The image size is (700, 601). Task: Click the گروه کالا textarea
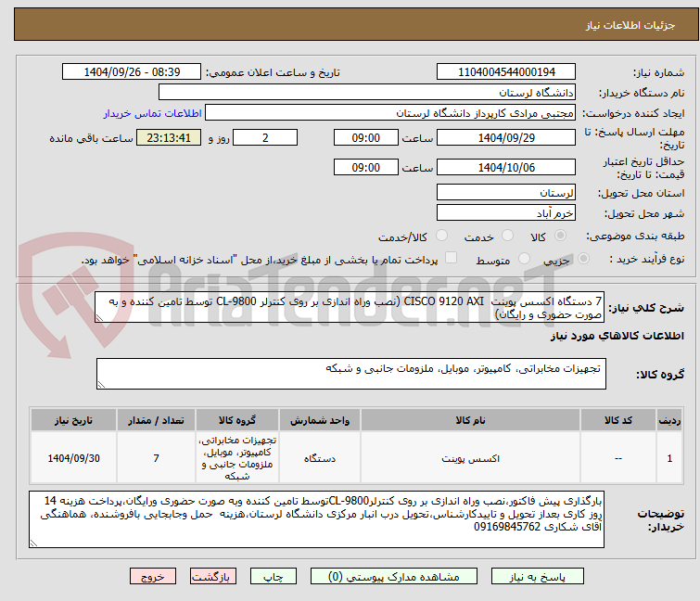click(350, 374)
